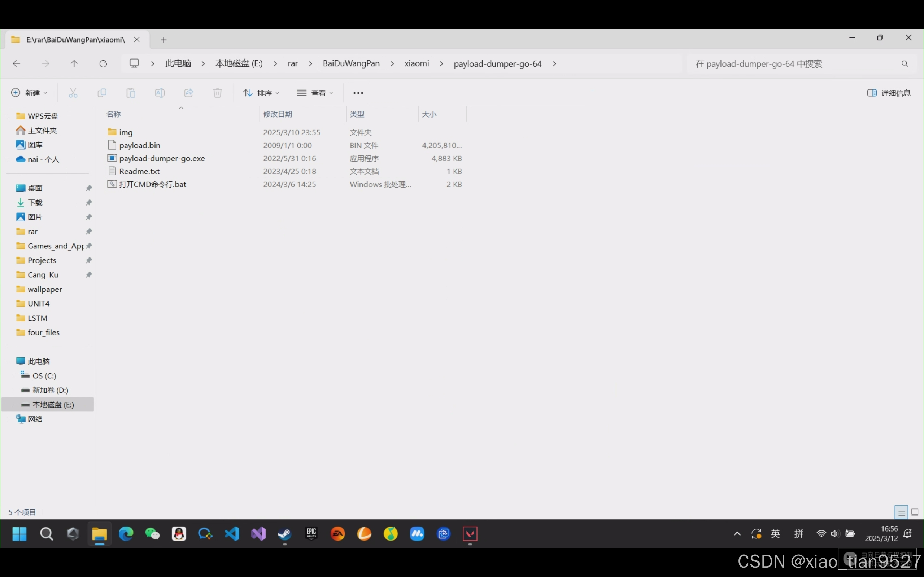Click the Rename icon in toolbar
Screen dimensions: 924x577
pos(160,93)
